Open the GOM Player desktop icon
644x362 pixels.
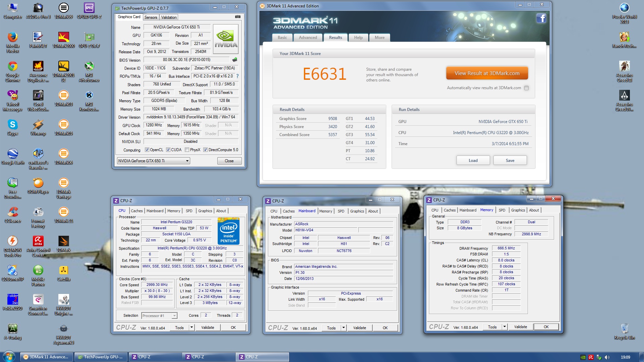[38, 185]
